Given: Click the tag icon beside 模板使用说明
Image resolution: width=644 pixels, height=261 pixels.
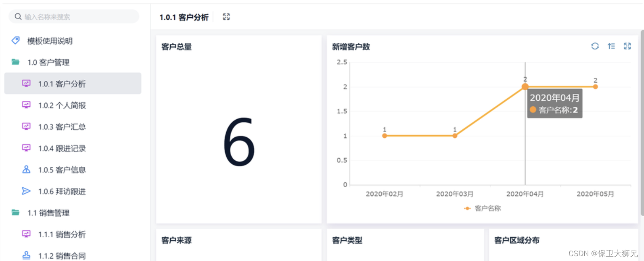Looking at the screenshot, I should (x=16, y=40).
